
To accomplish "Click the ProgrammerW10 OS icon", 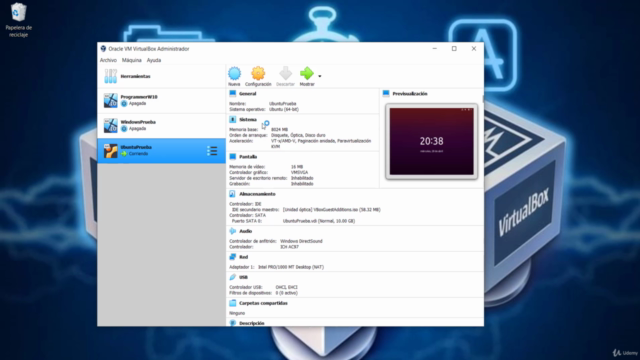I will [x=110, y=100].
